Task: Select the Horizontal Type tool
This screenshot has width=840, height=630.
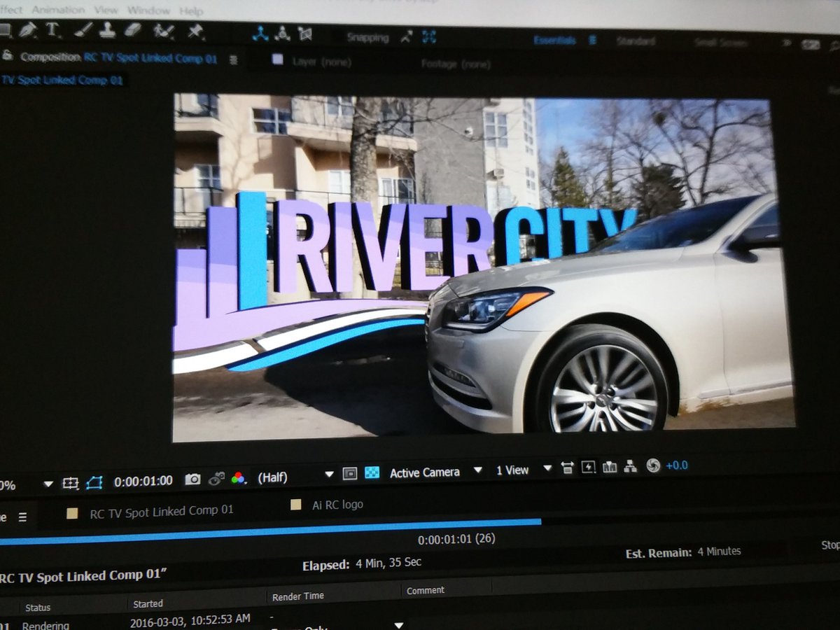Action: coord(52,29)
